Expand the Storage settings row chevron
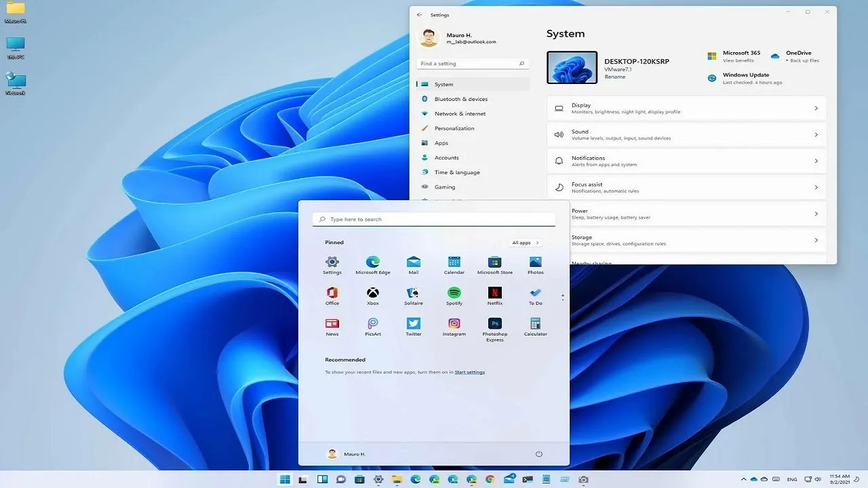This screenshot has width=868, height=488. [x=816, y=240]
